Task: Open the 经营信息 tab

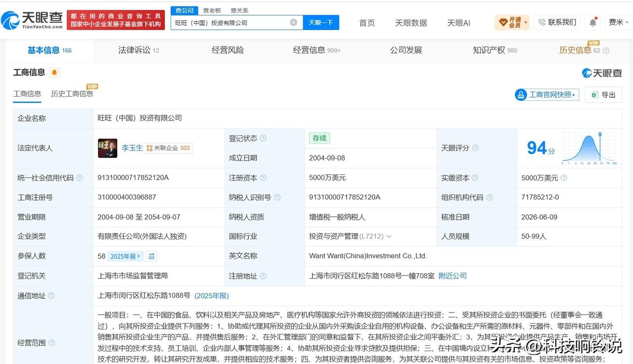Action: pos(316,50)
